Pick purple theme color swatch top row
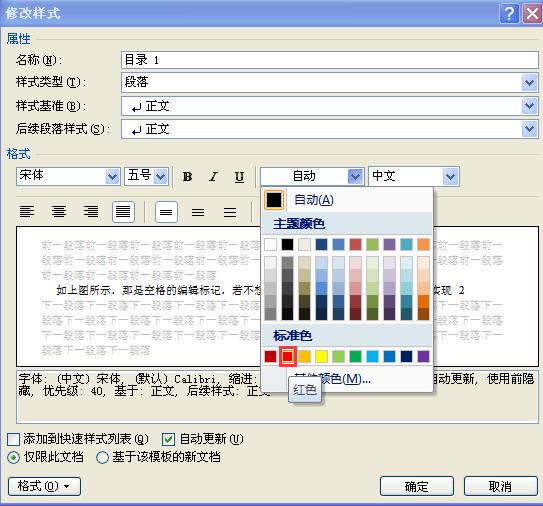The width and height of the screenshot is (543, 506). tap(390, 245)
